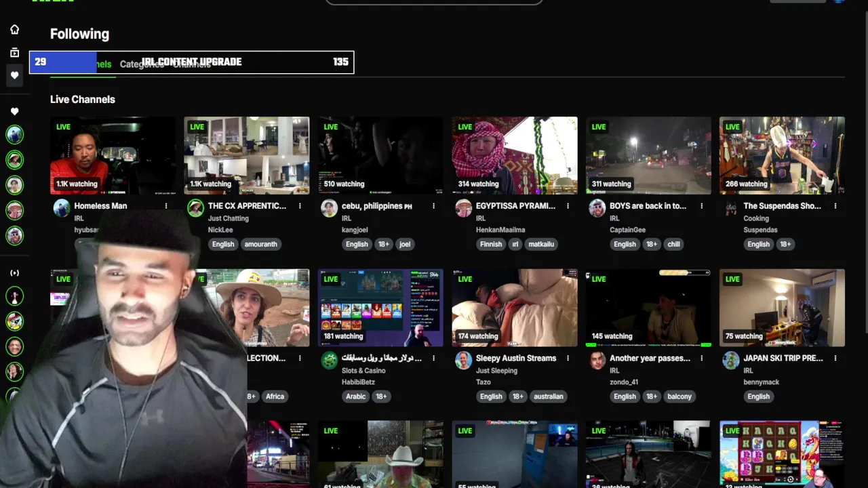This screenshot has width=868, height=488.
Task: Open Sleepy Austin Streams title
Action: [516, 359]
